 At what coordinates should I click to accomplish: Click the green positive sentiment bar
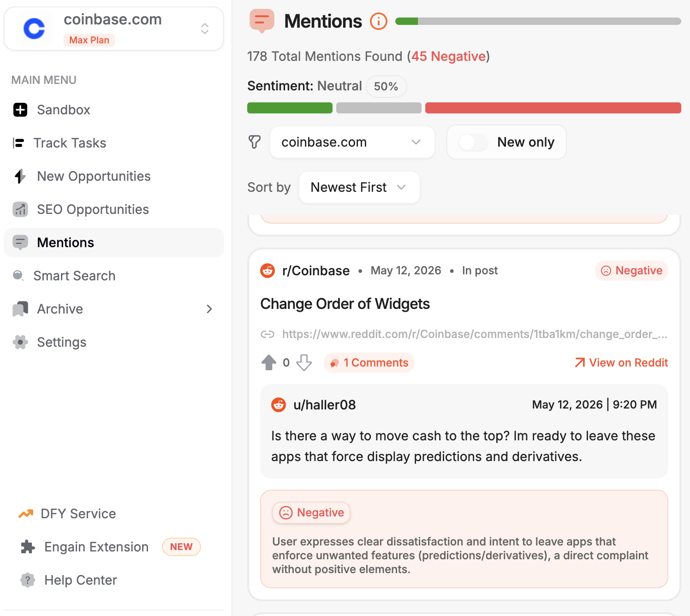click(x=290, y=108)
